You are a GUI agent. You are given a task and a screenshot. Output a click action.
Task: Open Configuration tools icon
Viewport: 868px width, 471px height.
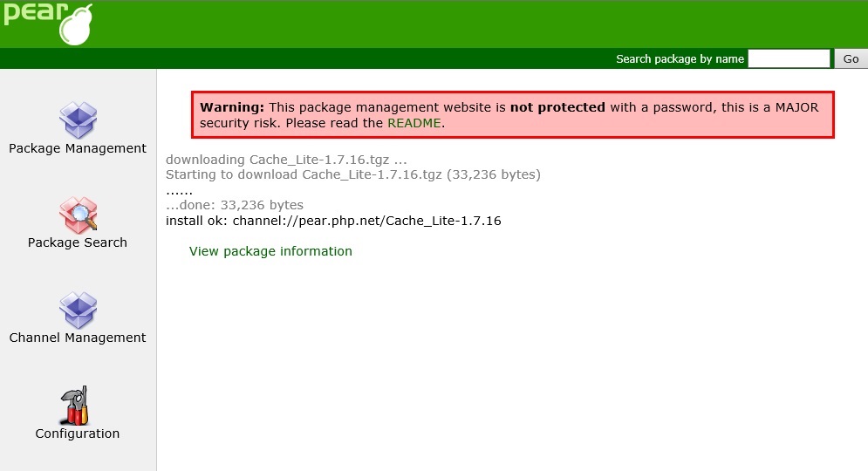(x=75, y=406)
